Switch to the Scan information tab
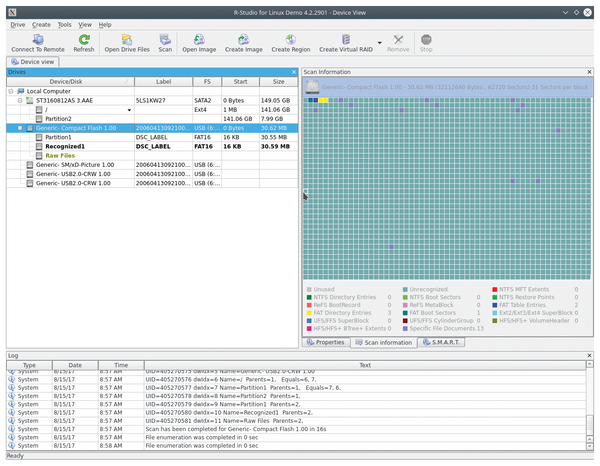Viewport: 600px width, 466px height. tap(384, 342)
